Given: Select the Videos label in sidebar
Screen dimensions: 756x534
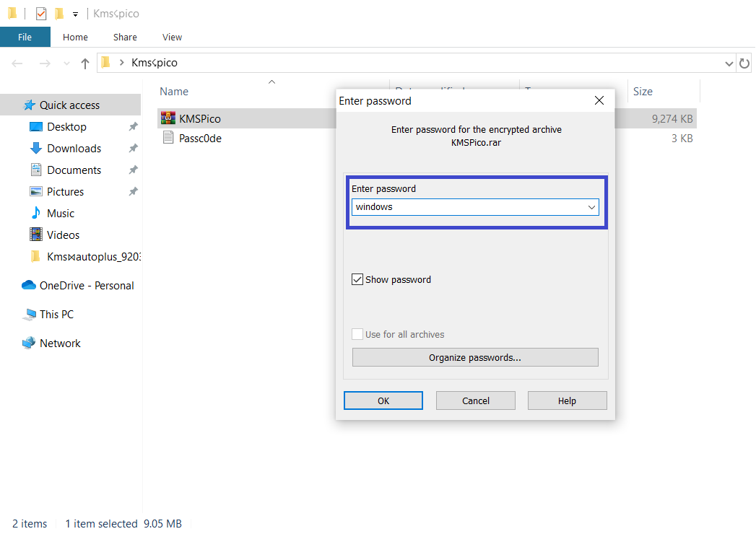Looking at the screenshot, I should tap(63, 235).
